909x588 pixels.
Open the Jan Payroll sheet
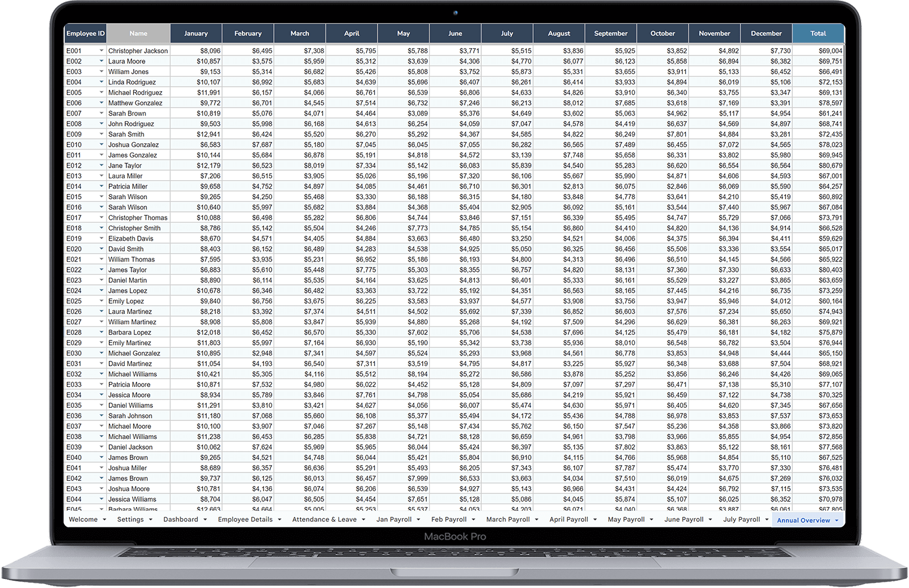click(x=394, y=519)
